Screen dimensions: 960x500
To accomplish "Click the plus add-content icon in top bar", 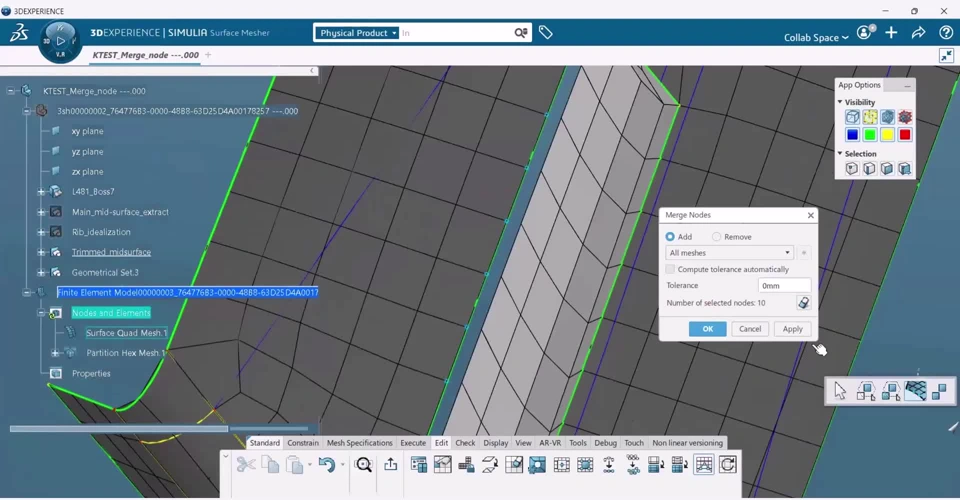I will pyautogui.click(x=891, y=33).
